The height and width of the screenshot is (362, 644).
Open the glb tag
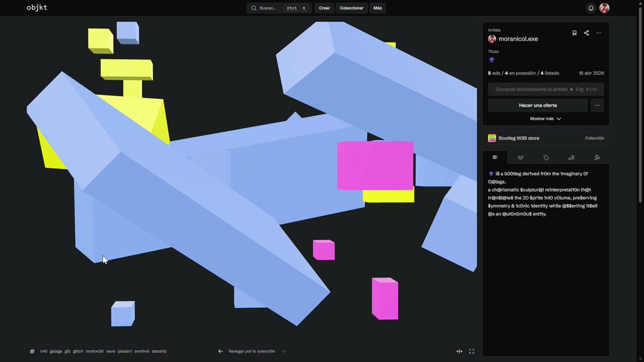coord(68,351)
